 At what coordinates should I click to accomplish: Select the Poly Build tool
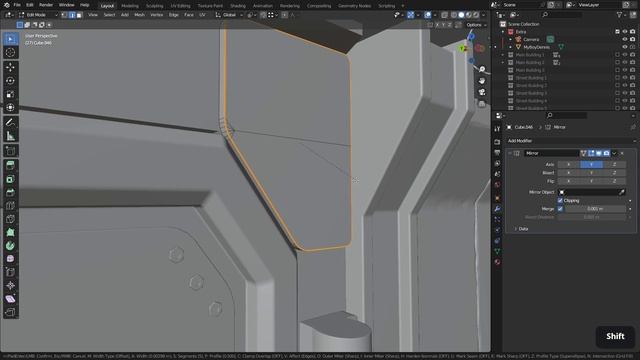pos(10,232)
